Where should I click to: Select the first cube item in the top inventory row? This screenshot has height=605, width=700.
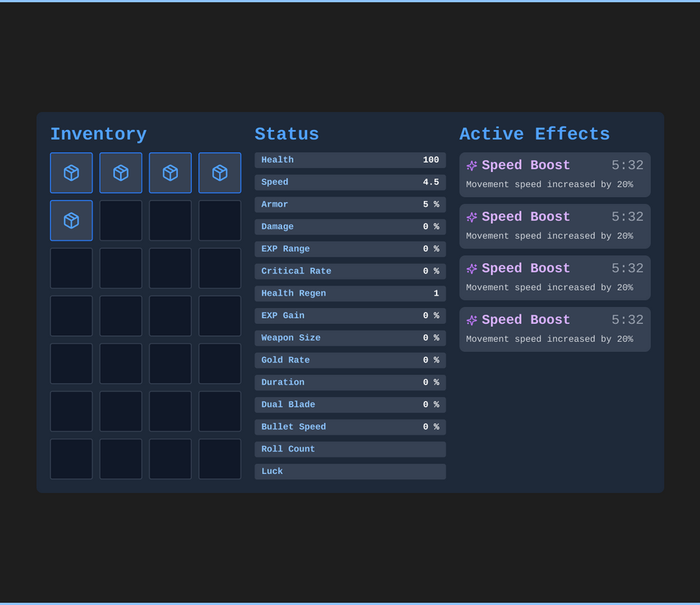click(x=72, y=173)
